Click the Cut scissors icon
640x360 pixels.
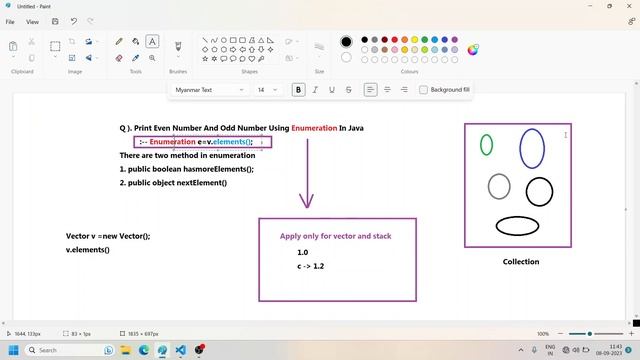click(x=31, y=41)
